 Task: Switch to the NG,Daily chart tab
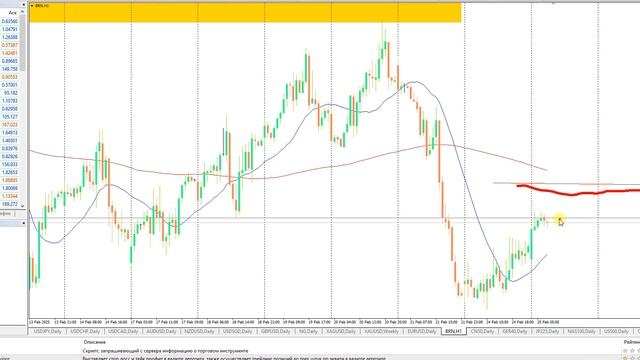tap(308, 331)
